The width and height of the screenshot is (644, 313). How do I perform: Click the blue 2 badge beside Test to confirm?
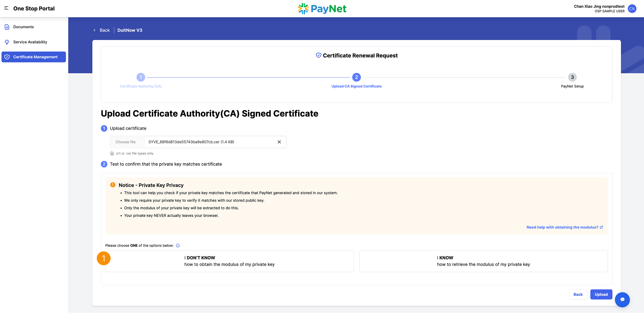(104, 164)
